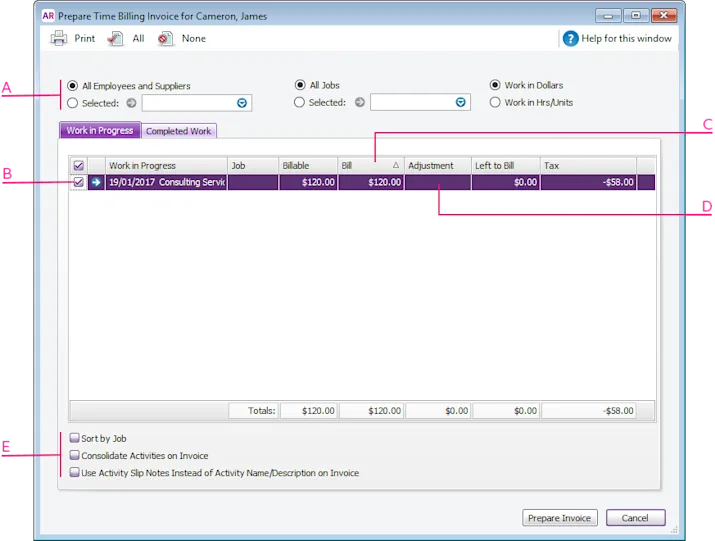Click sort triangle in Bill column header

tap(396, 165)
